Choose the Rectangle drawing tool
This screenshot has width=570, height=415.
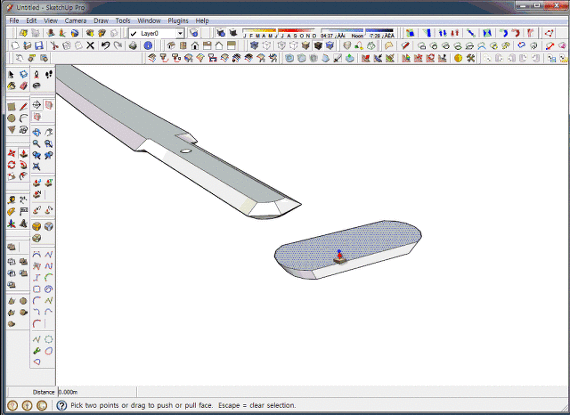click(12, 106)
